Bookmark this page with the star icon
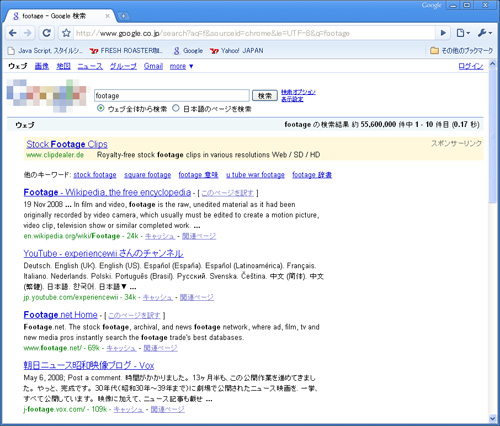 pos(66,33)
